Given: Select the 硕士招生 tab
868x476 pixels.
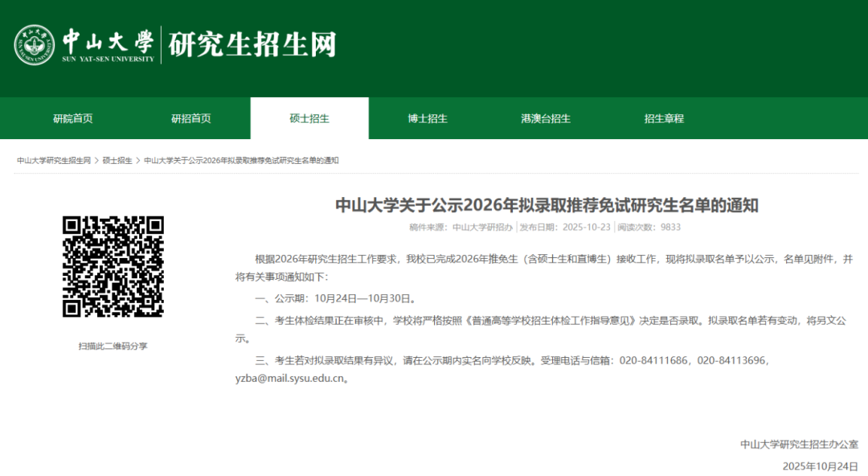Looking at the screenshot, I should click(309, 118).
